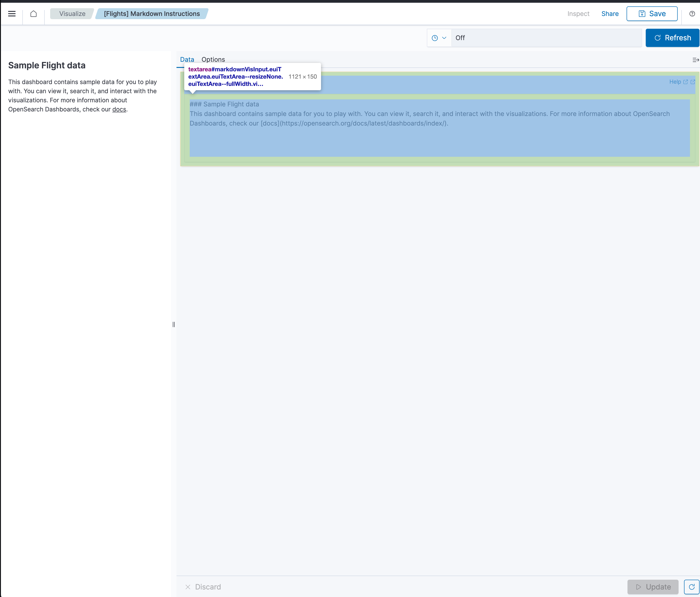Click the Inspect option
The image size is (700, 597).
[x=578, y=14]
